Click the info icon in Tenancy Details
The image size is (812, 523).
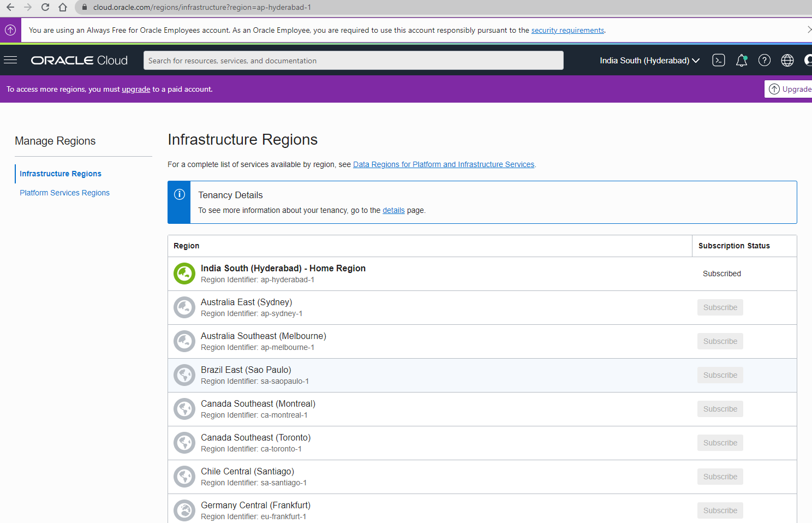(x=179, y=194)
